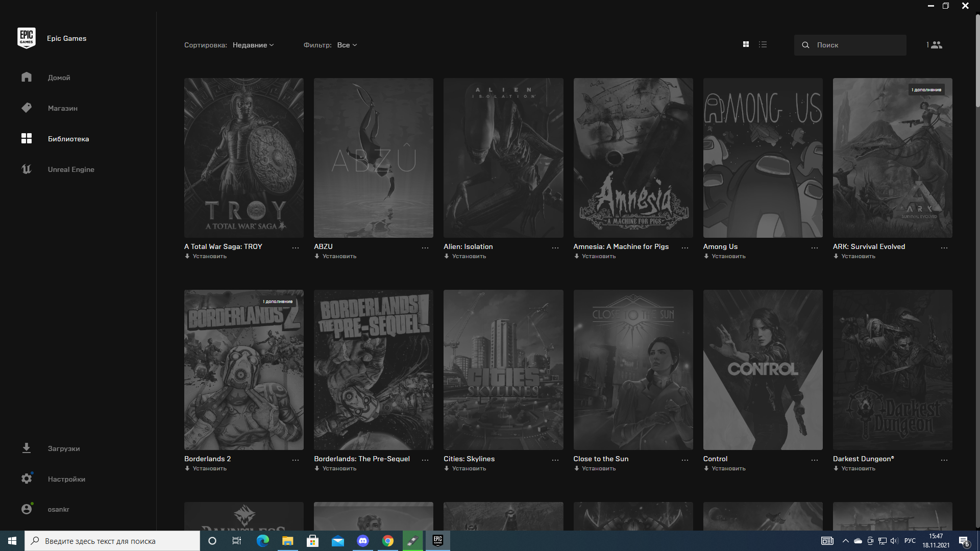Switch library to list view
The height and width of the screenshot is (551, 980).
pyautogui.click(x=763, y=44)
